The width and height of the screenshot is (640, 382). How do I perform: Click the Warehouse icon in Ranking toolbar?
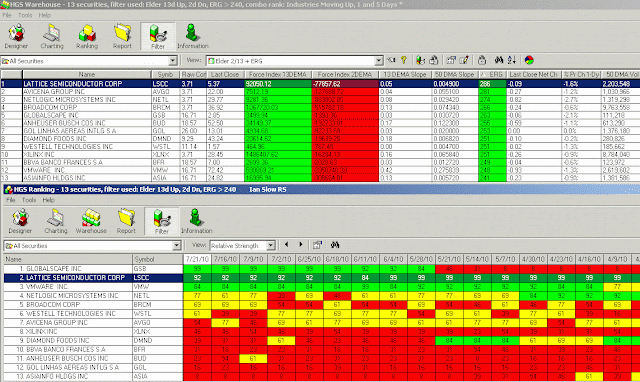tap(91, 221)
